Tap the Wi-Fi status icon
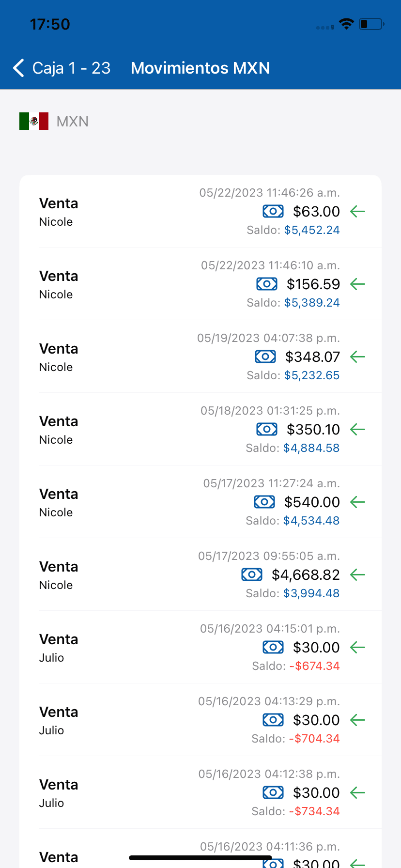The width and height of the screenshot is (401, 868). tap(346, 24)
